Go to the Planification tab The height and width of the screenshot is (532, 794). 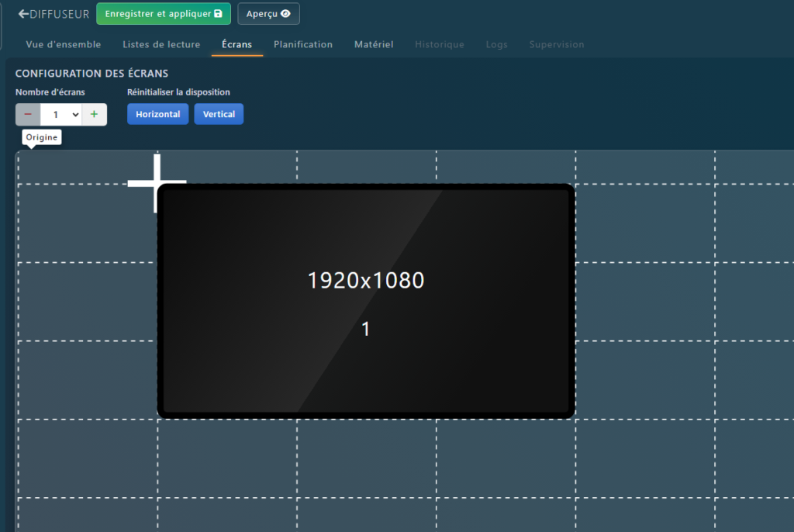click(x=303, y=44)
